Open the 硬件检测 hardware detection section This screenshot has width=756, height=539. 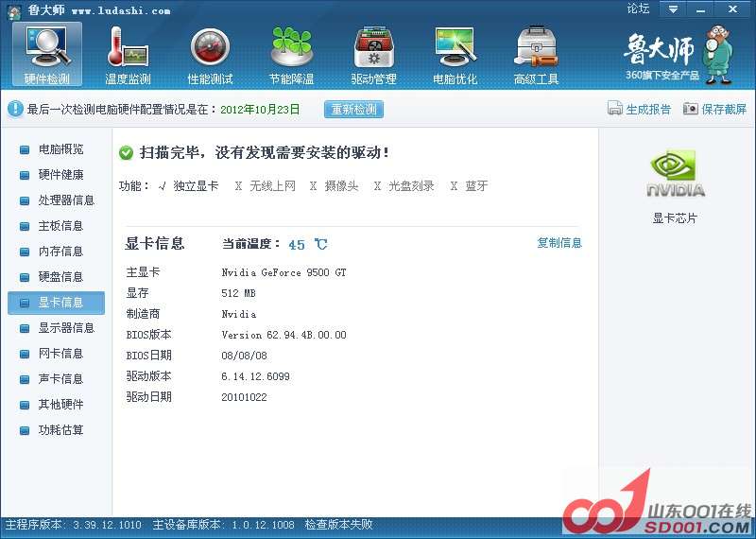(46, 55)
